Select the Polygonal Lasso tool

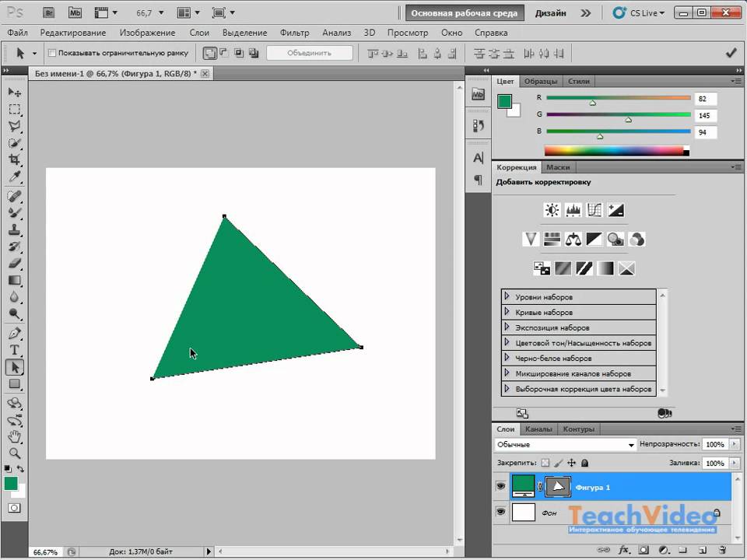[x=14, y=126]
